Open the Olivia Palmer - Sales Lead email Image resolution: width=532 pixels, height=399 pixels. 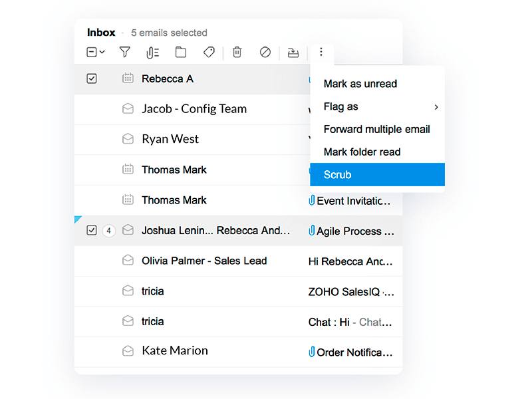[204, 261]
